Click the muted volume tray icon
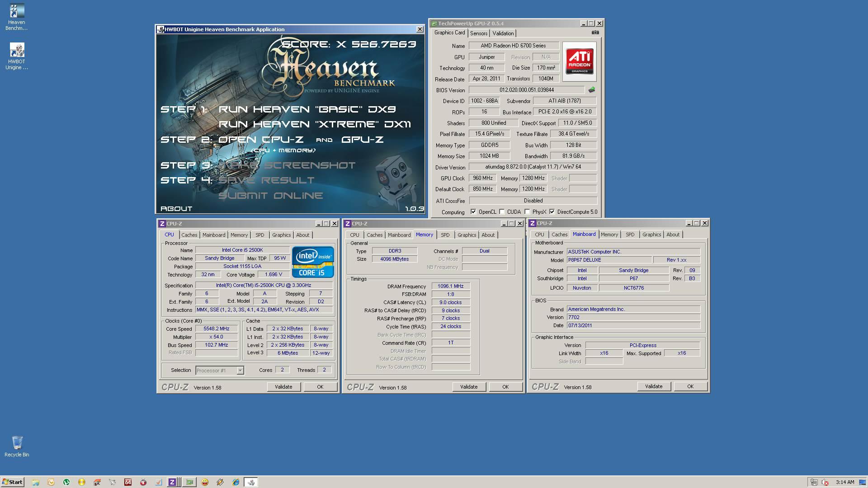The image size is (868, 488). pyautogui.click(x=825, y=482)
